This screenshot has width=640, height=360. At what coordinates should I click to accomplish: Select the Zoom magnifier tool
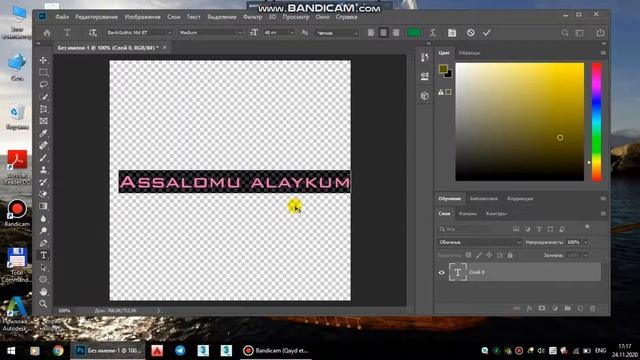[x=43, y=304]
